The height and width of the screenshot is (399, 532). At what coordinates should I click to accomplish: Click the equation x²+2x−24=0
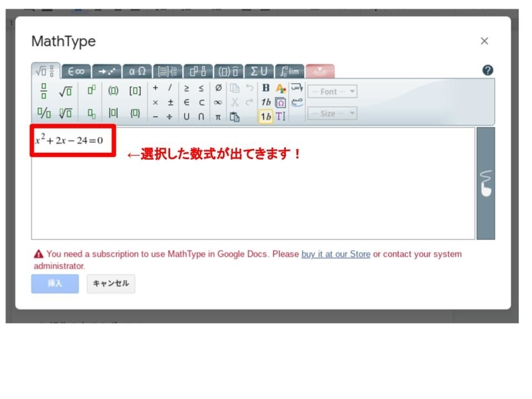[x=69, y=140]
